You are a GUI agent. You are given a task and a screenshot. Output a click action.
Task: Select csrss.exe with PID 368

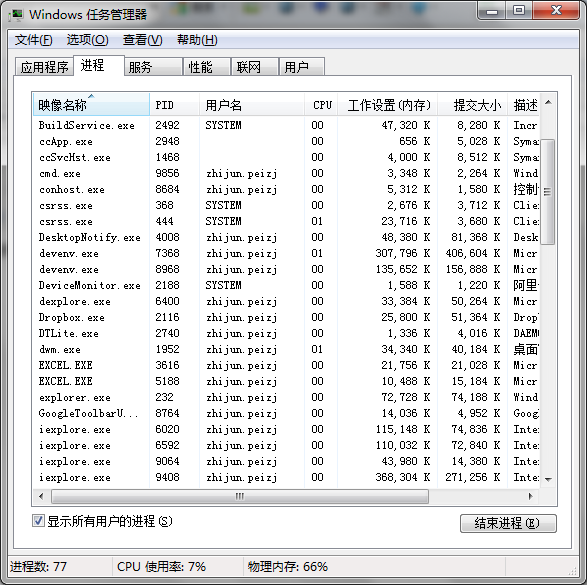(286, 205)
